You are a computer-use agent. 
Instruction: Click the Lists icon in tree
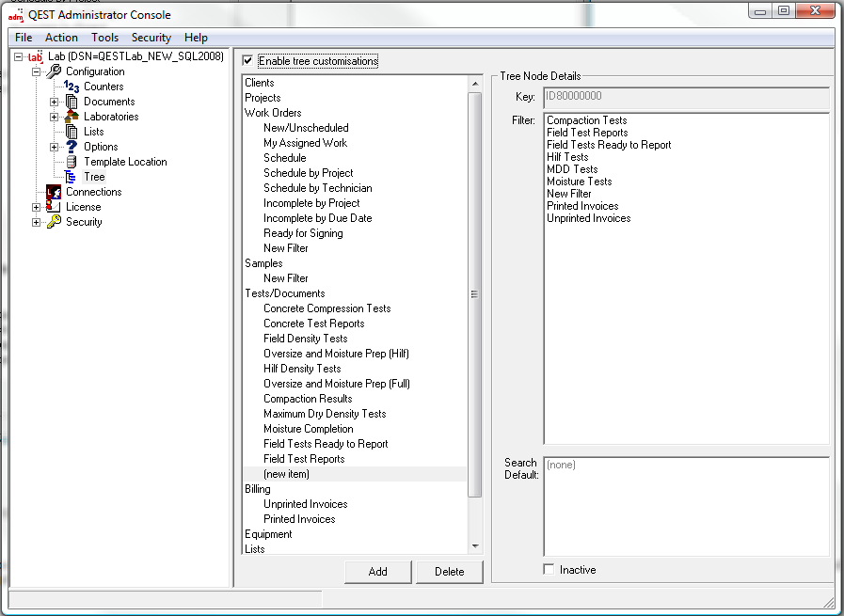[72, 132]
